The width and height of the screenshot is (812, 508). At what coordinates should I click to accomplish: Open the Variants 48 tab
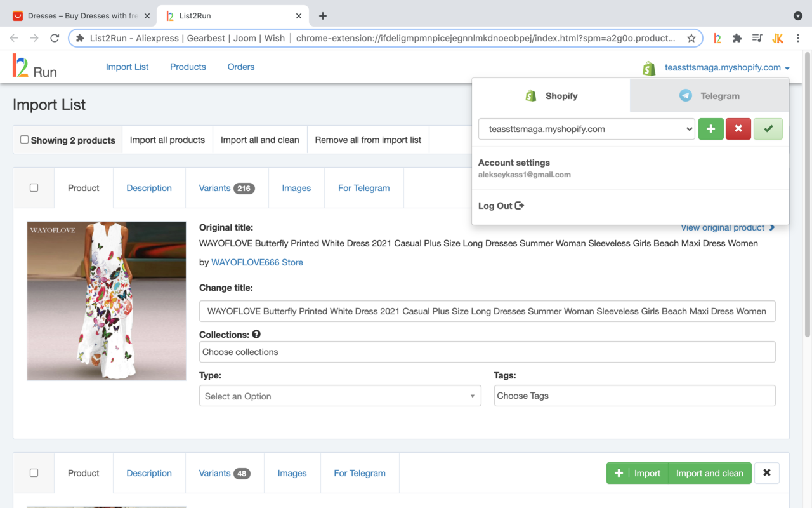coord(225,473)
